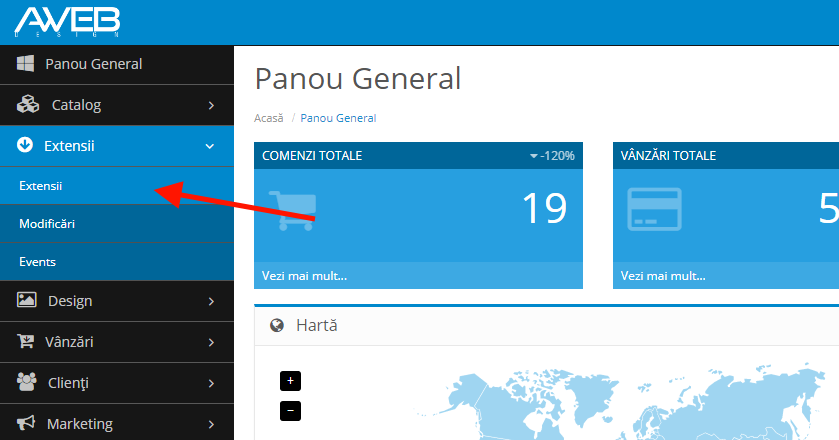Click the AWEB Design logo
Viewport: 839px width, 440px height.
(67, 21)
